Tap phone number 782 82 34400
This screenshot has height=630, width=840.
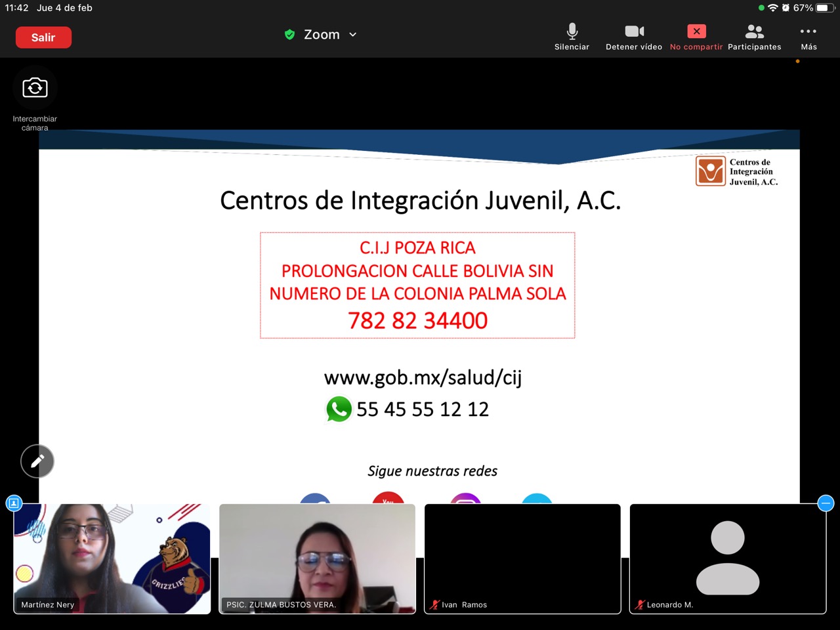click(417, 320)
